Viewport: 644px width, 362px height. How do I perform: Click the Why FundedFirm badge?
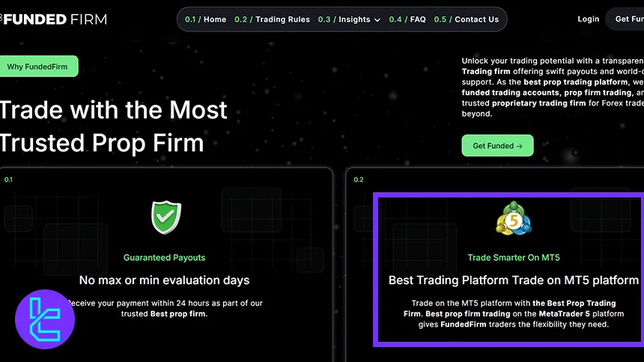37,67
